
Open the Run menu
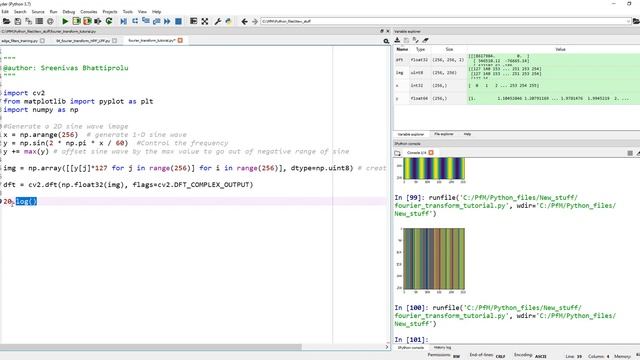pyautogui.click(x=53, y=11)
